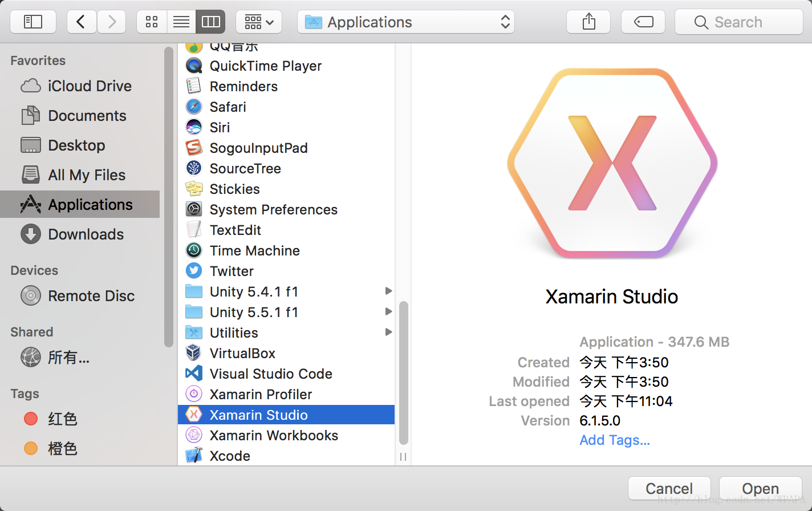Select the orange 橙色 tag
The width and height of the screenshot is (812, 511).
80,449
